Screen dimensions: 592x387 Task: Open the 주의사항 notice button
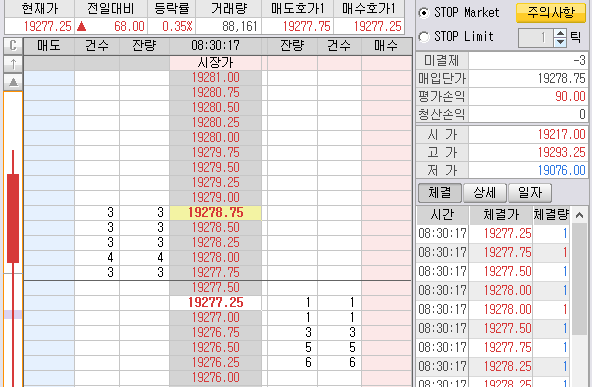click(551, 13)
